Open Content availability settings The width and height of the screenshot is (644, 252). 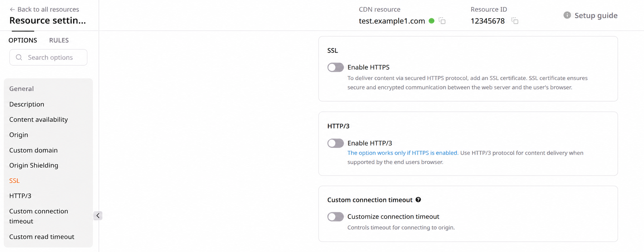(x=39, y=120)
